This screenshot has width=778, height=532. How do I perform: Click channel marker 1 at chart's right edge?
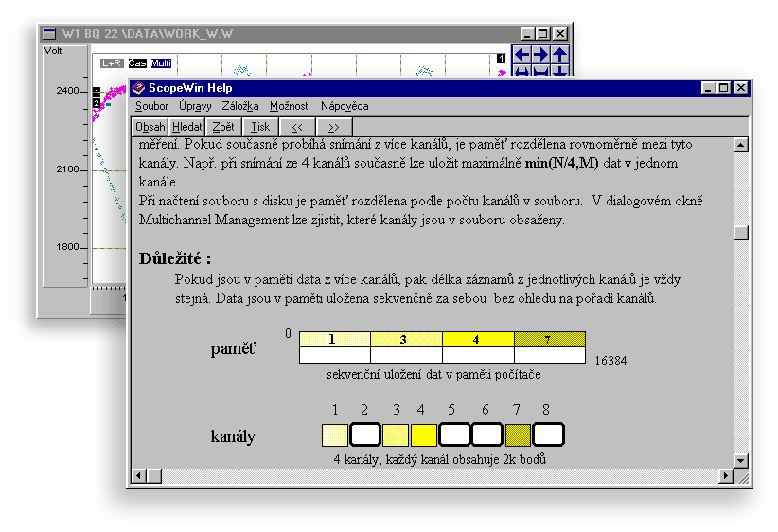(x=501, y=59)
